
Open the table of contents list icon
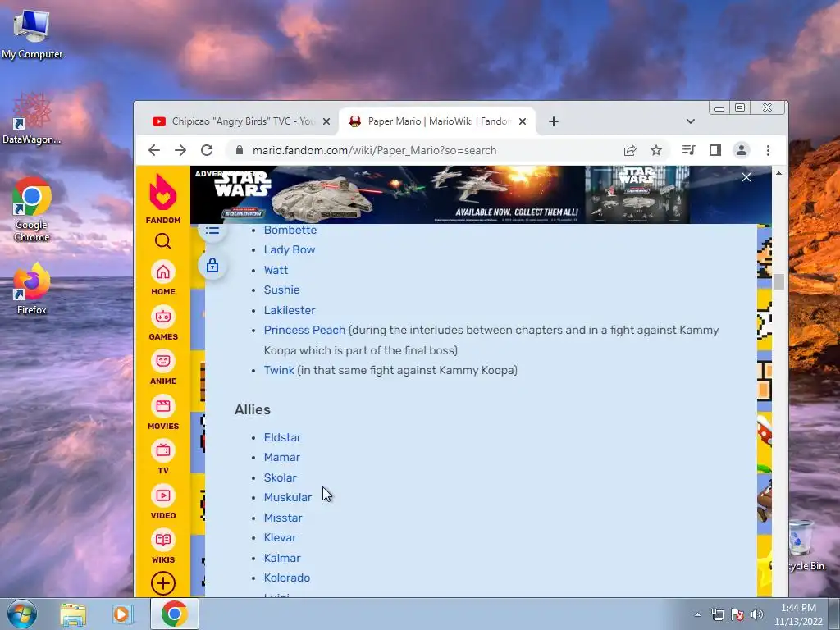click(x=212, y=231)
